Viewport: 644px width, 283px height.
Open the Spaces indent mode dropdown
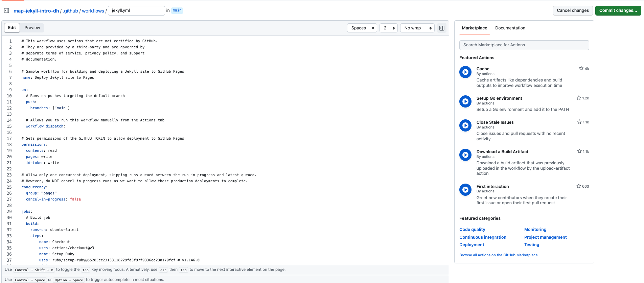(362, 28)
